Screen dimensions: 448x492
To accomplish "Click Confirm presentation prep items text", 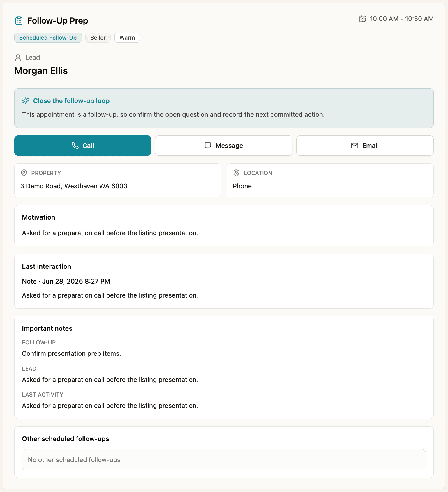I will (x=72, y=353).
